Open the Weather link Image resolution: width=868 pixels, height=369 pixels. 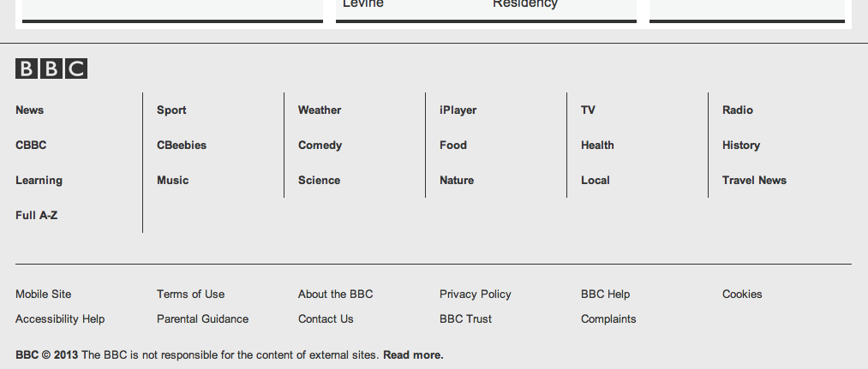coord(320,110)
